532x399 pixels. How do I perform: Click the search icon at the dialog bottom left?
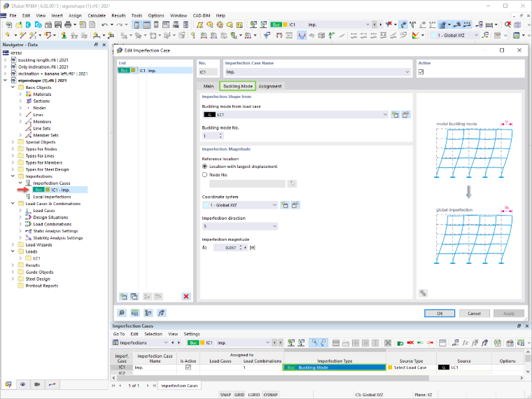122,313
